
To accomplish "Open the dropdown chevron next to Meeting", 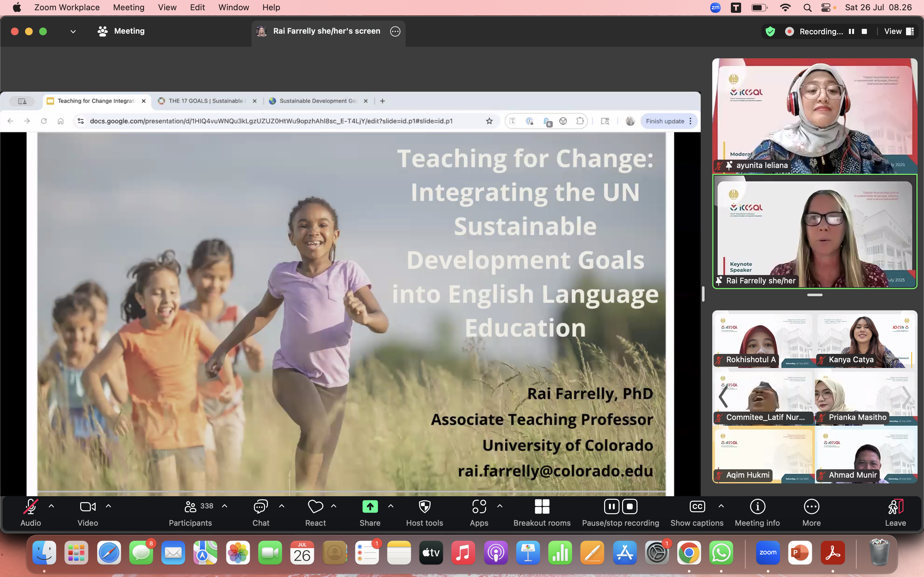I will point(73,31).
